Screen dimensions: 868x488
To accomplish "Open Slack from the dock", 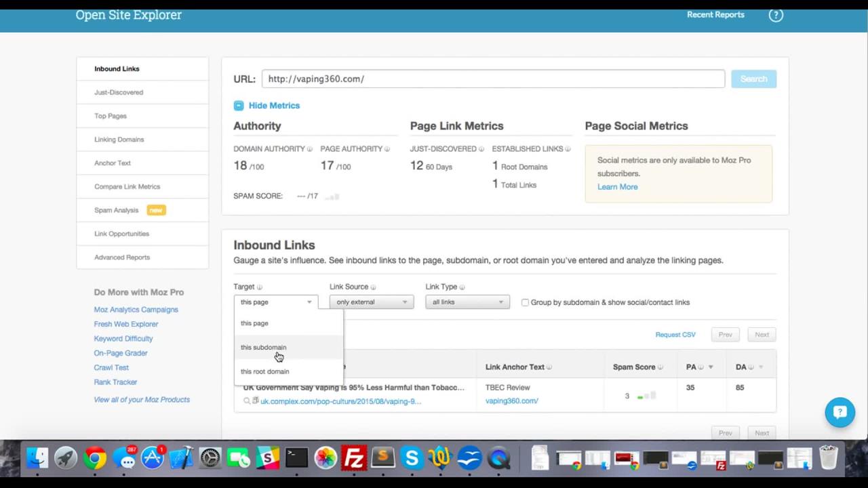I will pos(267,459).
